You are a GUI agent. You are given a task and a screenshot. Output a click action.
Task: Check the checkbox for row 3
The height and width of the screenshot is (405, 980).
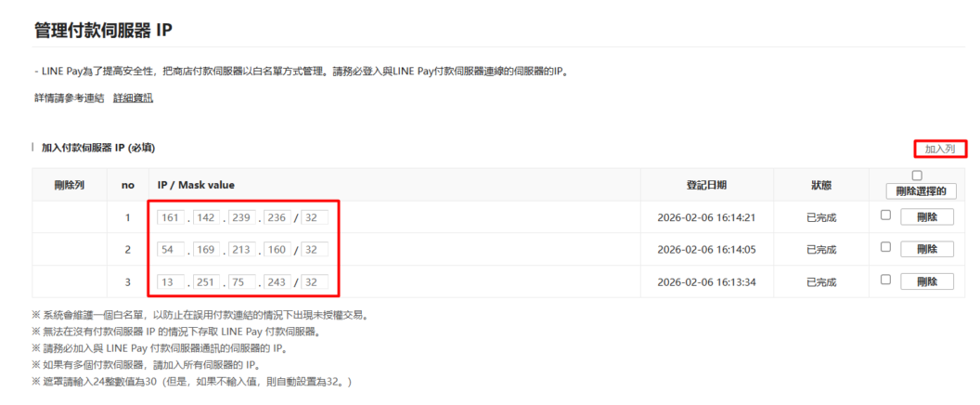click(x=885, y=280)
